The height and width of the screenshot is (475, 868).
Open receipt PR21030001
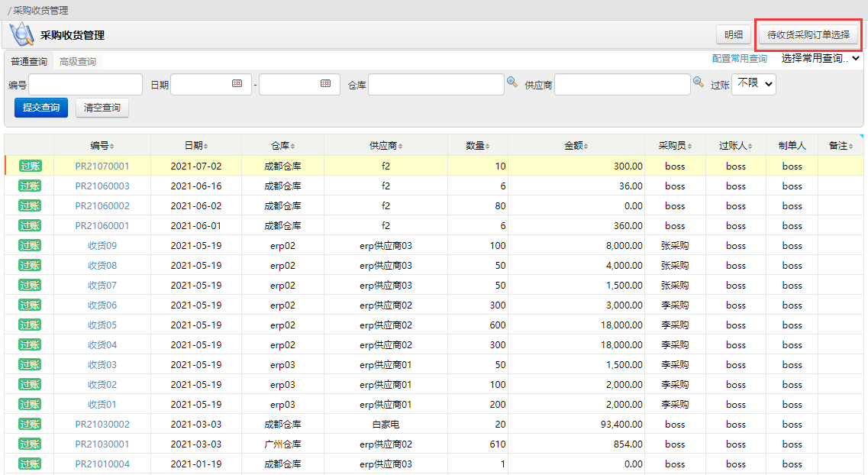[x=102, y=444]
